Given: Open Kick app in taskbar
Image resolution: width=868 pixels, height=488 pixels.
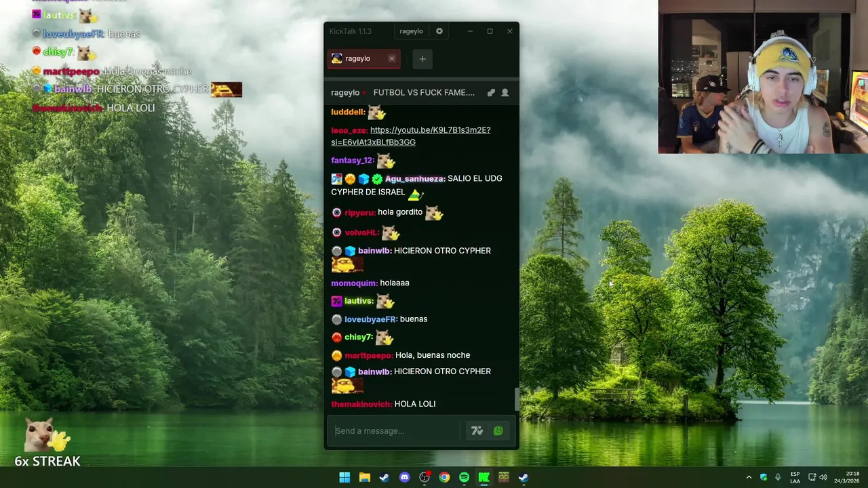Looking at the screenshot, I should [484, 477].
